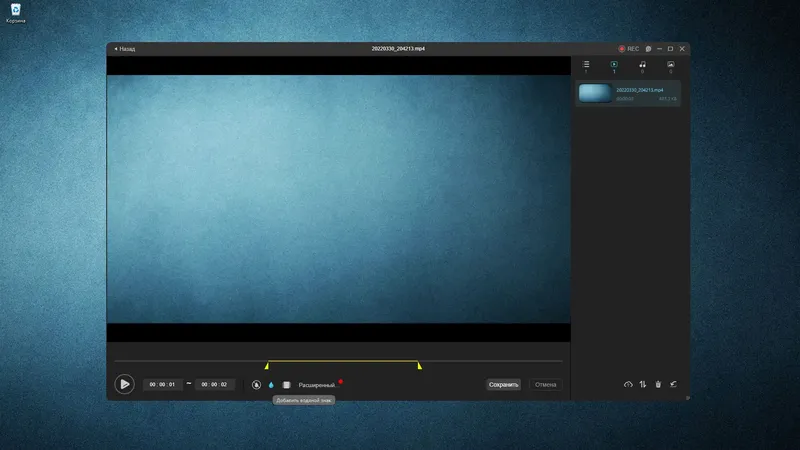Switch to the images tab
The image size is (800, 450).
(670, 66)
